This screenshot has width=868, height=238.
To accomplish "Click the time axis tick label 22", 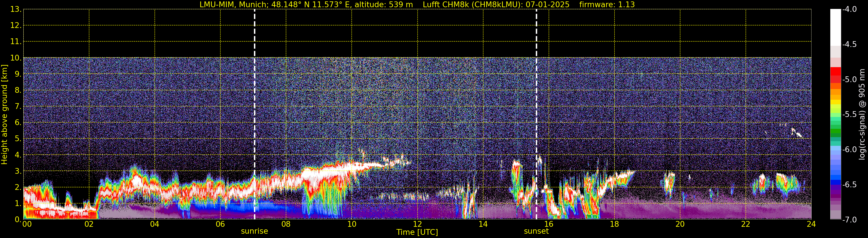I will tap(746, 224).
